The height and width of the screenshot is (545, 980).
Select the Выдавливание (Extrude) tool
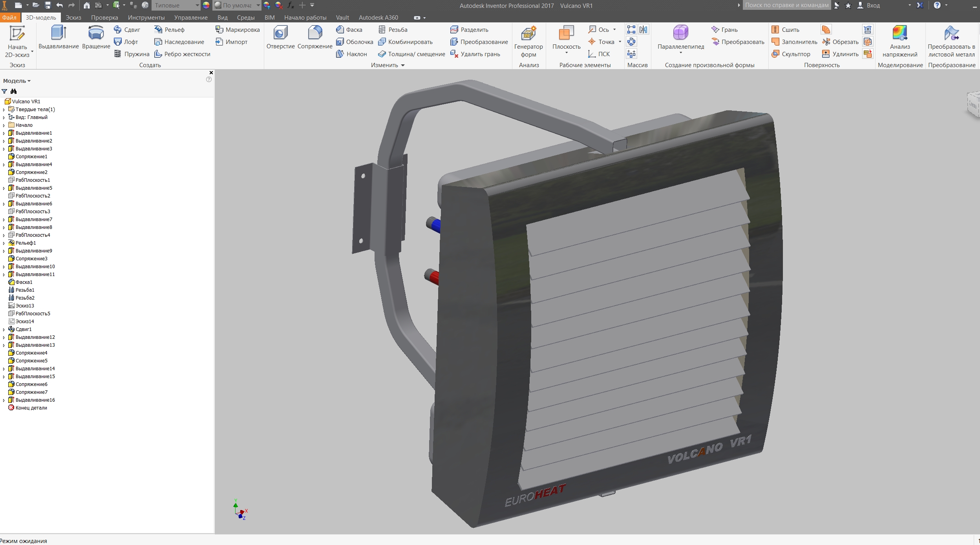(x=59, y=38)
